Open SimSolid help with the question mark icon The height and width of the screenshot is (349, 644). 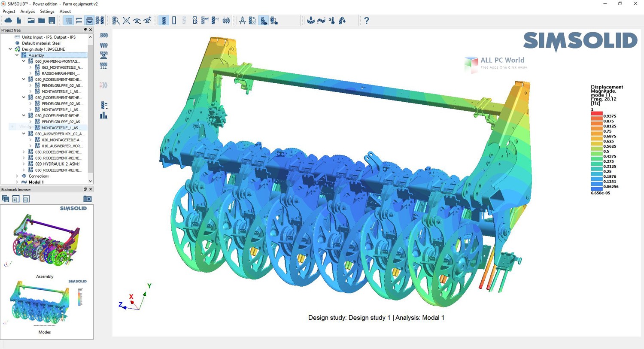click(366, 20)
